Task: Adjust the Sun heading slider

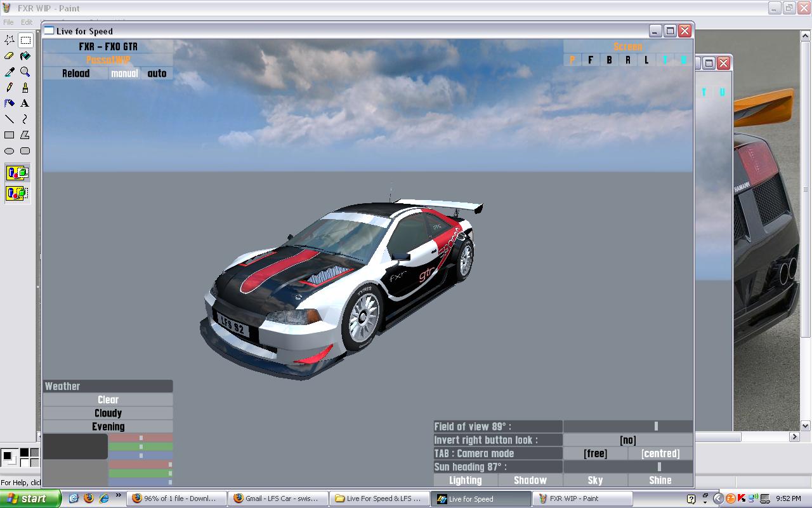Action: [627, 467]
